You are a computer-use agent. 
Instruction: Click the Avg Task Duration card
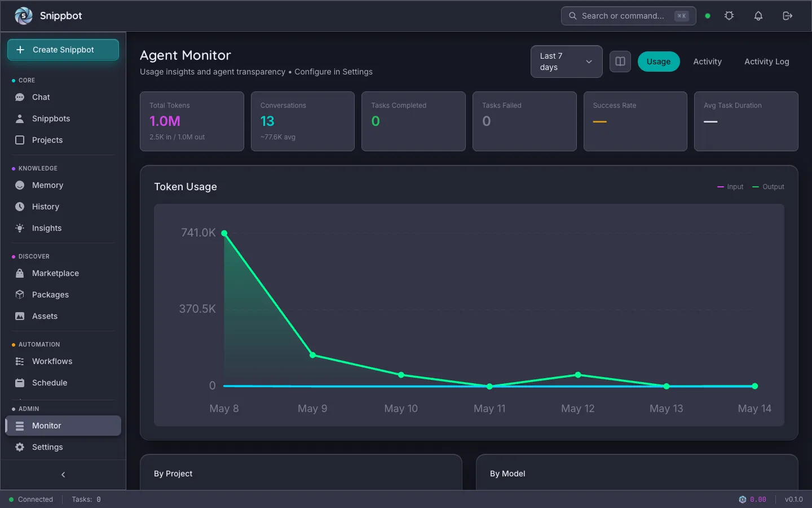point(746,121)
